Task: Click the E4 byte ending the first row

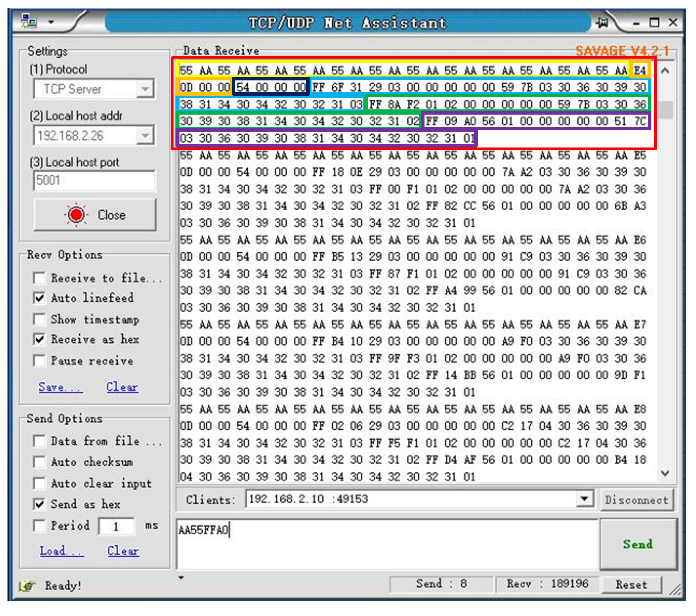Action: 640,70
